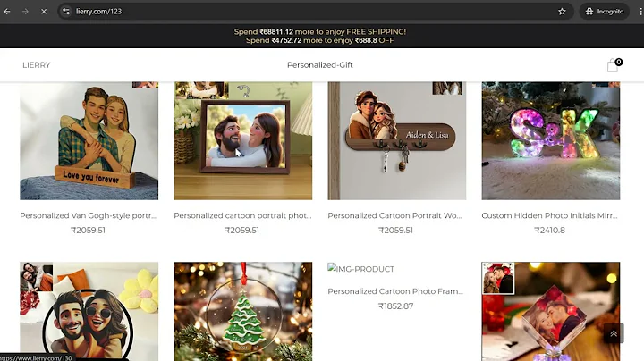Open Personalized Van Gogh-style portrait title

89,215
